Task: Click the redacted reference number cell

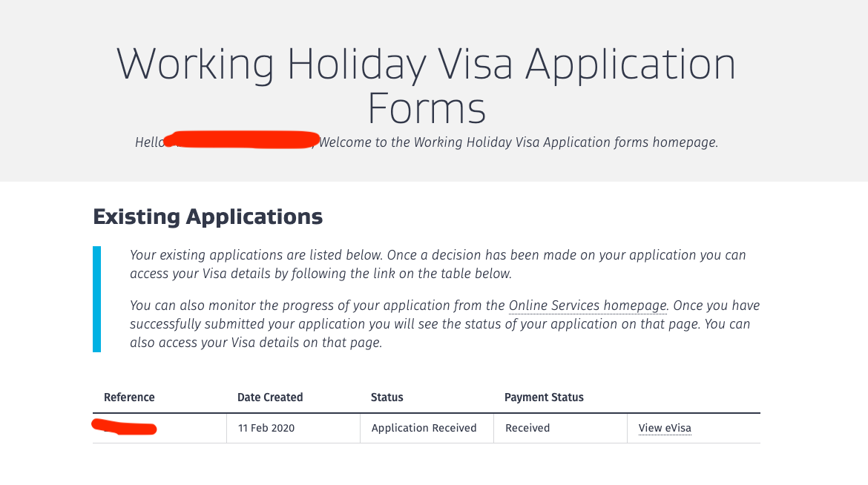Action: [124, 427]
